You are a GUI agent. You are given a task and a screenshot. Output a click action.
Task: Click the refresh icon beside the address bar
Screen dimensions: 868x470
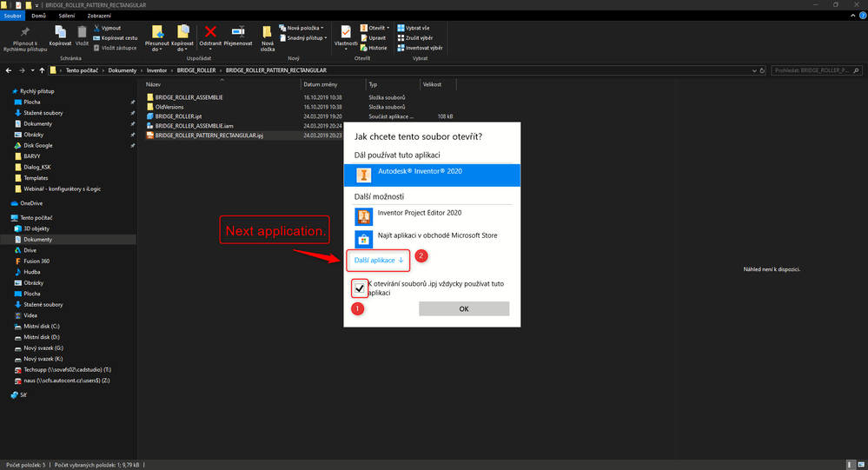(x=762, y=70)
